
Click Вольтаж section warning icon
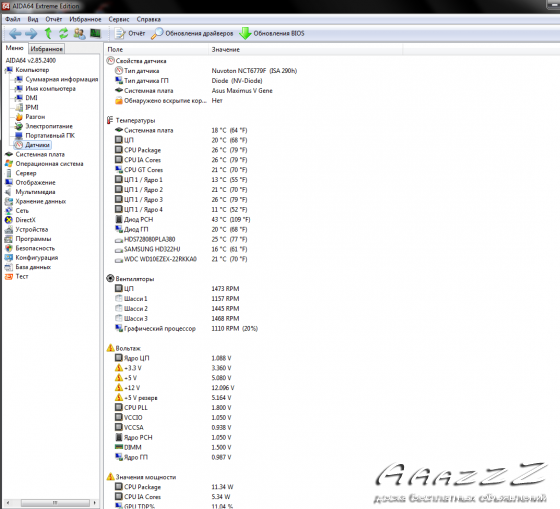point(110,348)
